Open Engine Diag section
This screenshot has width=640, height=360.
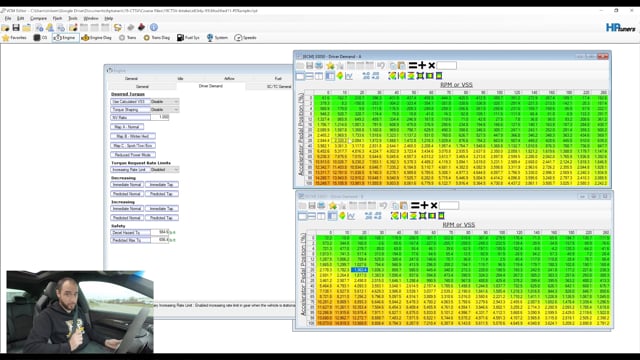96,38
